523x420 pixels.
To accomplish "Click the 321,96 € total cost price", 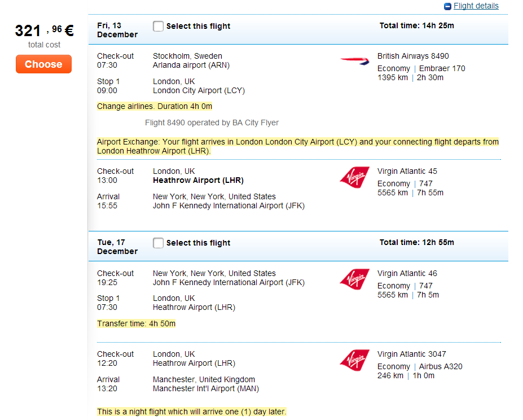I will tap(44, 30).
